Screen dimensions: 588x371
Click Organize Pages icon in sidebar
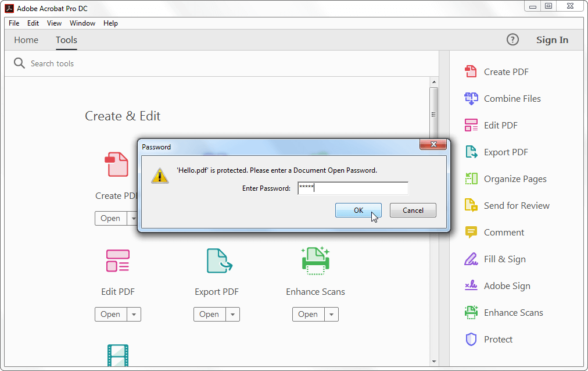point(471,179)
